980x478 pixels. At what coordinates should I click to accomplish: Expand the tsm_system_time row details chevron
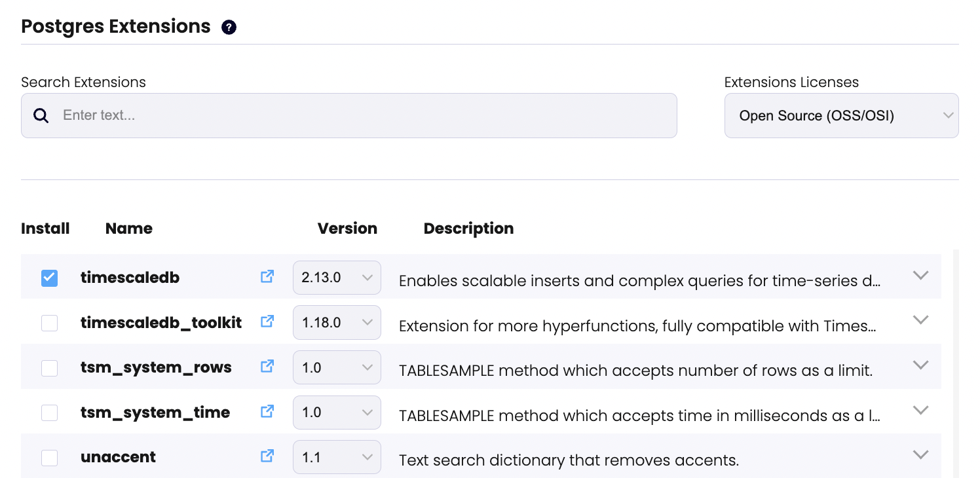(921, 410)
